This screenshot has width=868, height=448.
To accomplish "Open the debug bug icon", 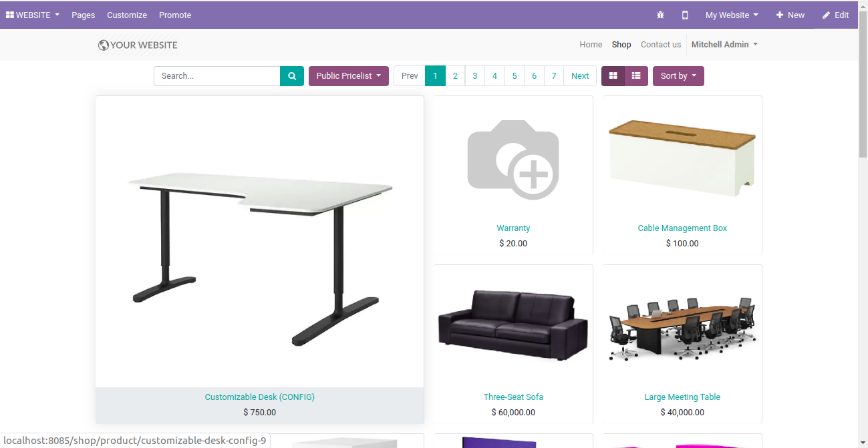I will (660, 15).
